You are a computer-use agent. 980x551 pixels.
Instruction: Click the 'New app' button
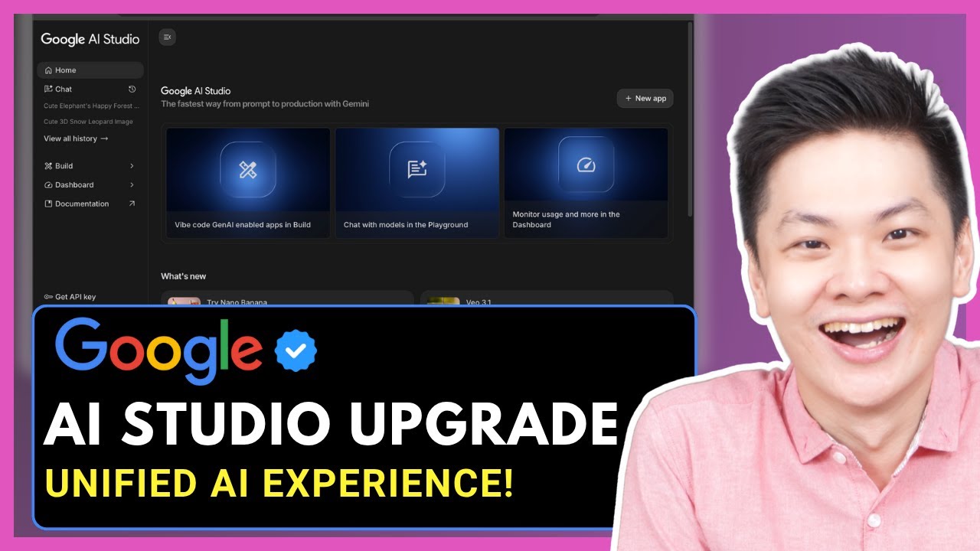tap(645, 98)
